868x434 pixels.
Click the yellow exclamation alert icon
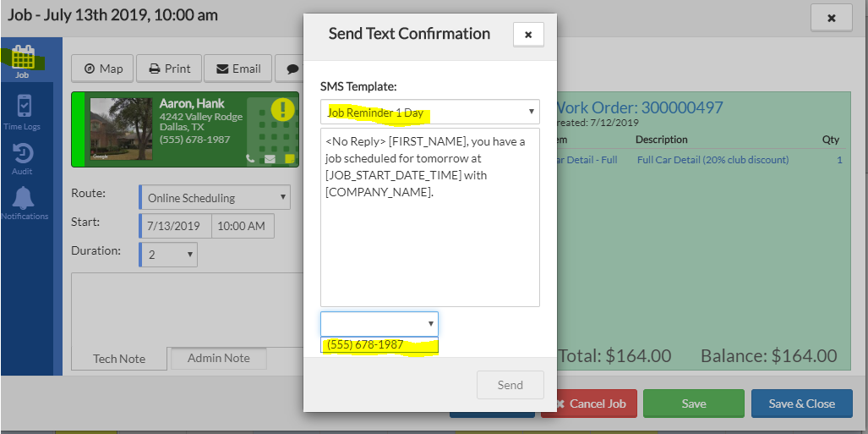coord(282,110)
